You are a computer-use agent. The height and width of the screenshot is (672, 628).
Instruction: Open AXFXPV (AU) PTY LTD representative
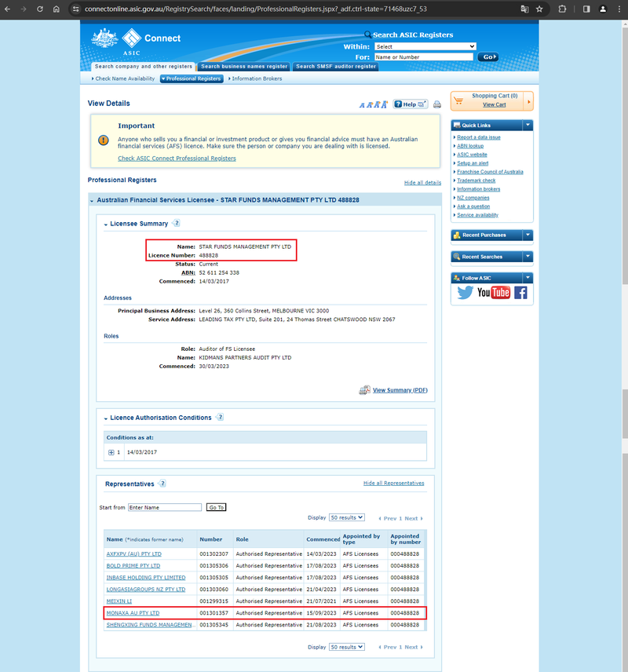click(133, 553)
